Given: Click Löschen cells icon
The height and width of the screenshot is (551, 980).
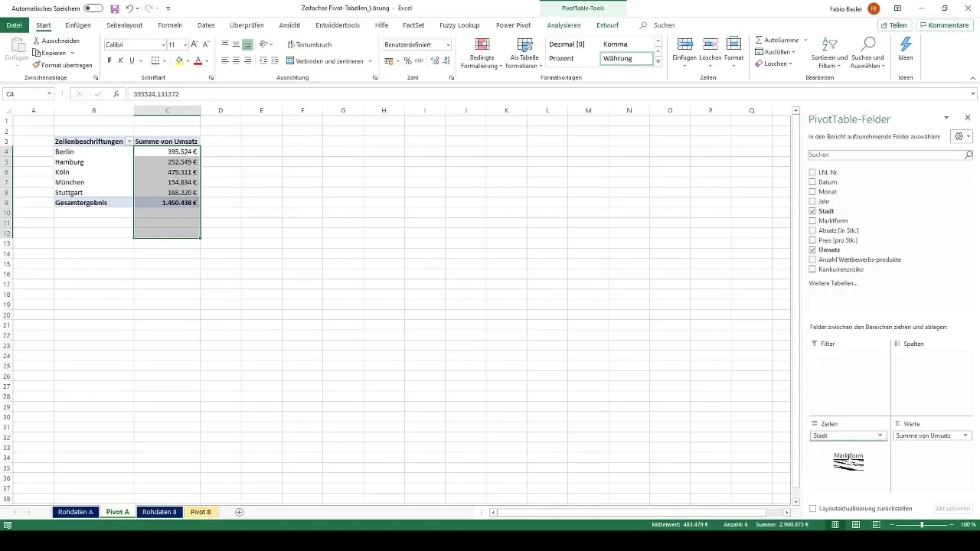Looking at the screenshot, I should pos(710,44).
